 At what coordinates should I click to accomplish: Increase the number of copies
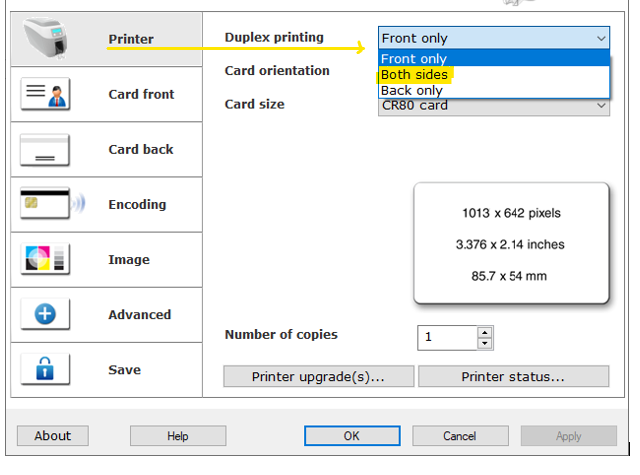pos(485,331)
